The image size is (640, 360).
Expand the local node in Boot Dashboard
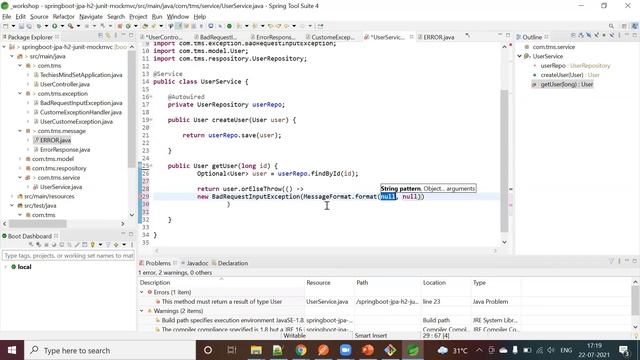point(5,267)
